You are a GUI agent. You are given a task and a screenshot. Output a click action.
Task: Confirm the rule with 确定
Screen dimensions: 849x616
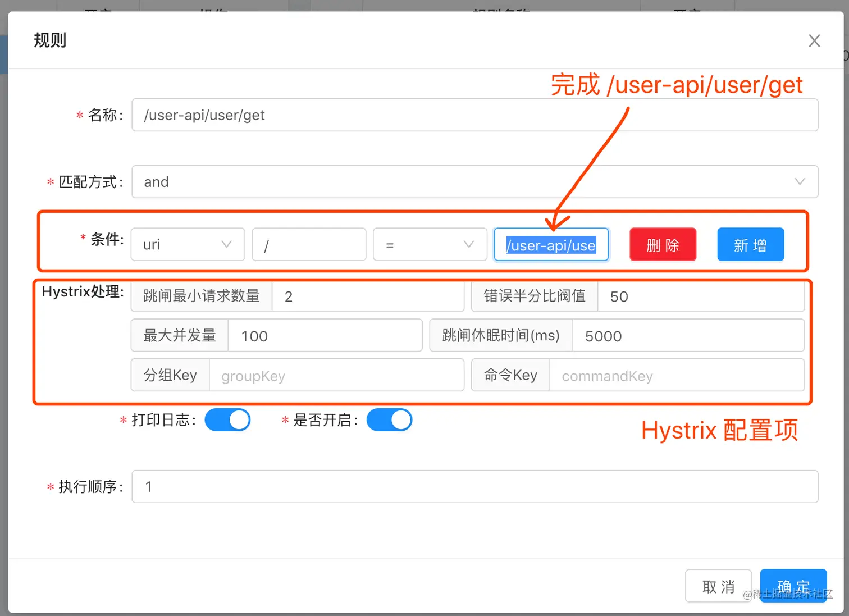[793, 585]
